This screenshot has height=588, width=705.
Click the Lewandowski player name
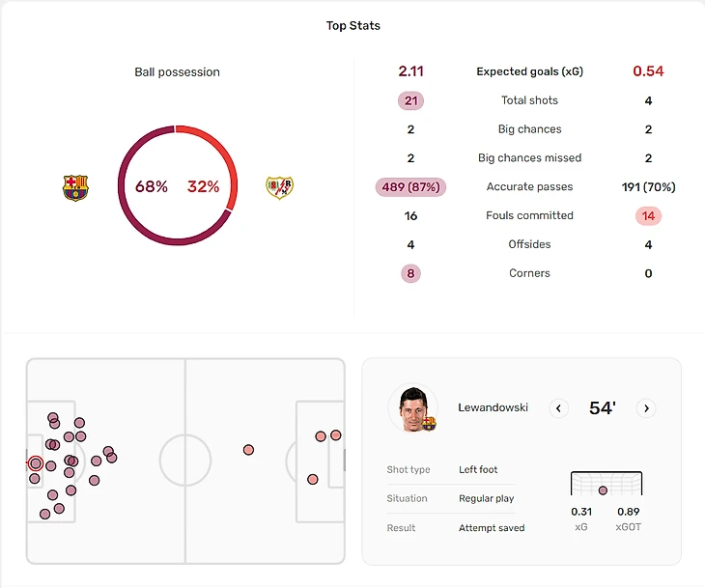click(493, 407)
